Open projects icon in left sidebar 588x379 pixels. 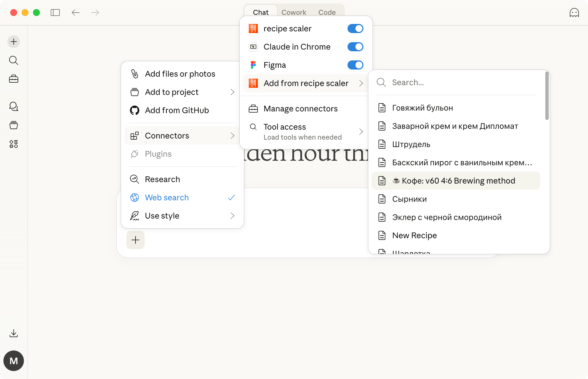[14, 125]
